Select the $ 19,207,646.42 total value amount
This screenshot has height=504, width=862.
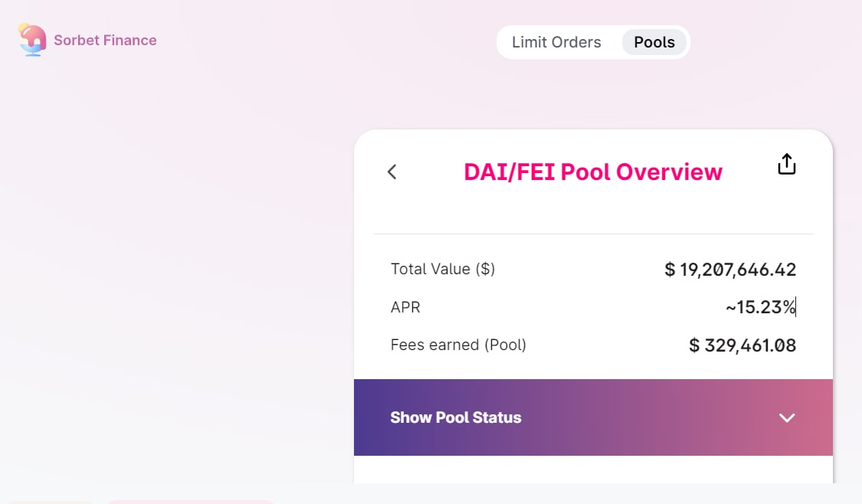[x=730, y=270]
